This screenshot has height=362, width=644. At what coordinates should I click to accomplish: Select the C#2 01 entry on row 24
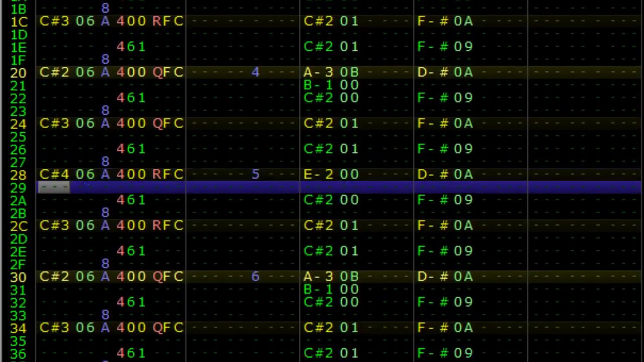pos(331,123)
